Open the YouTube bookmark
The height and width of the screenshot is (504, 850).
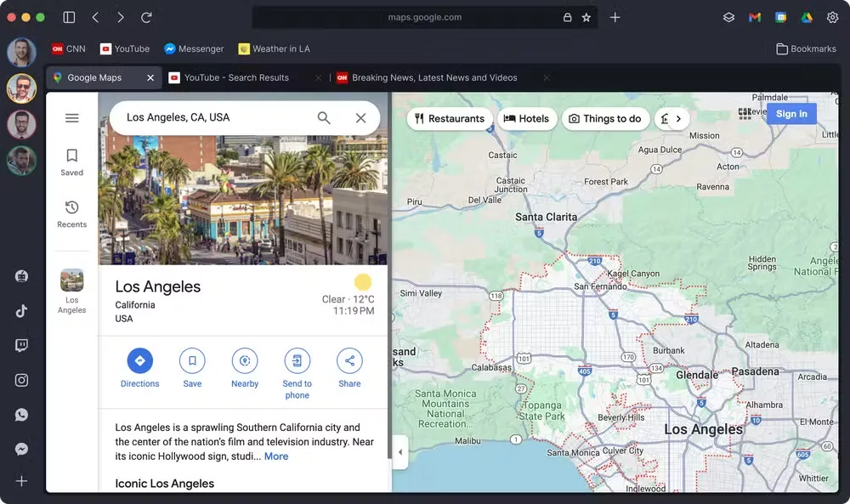pyautogui.click(x=125, y=48)
